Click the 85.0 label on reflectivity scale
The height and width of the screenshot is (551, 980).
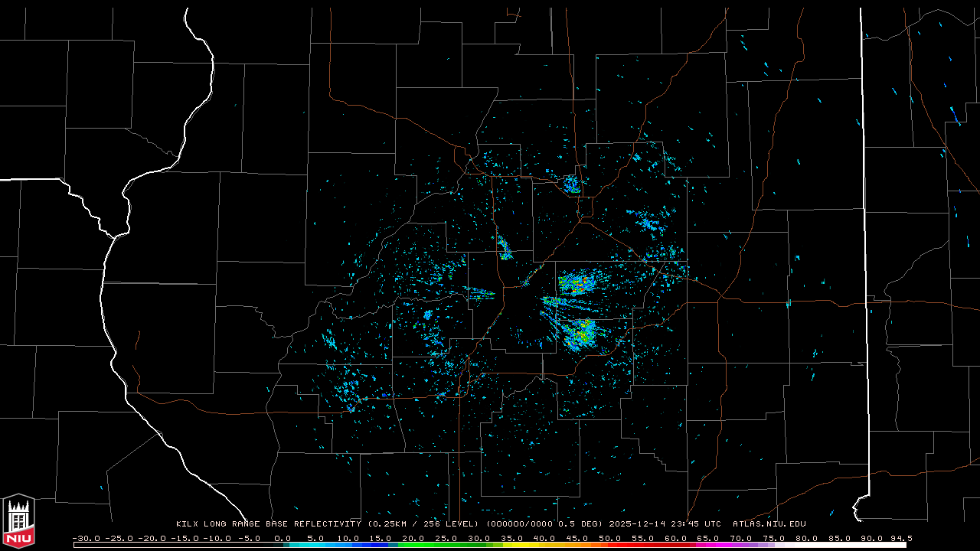(838, 538)
